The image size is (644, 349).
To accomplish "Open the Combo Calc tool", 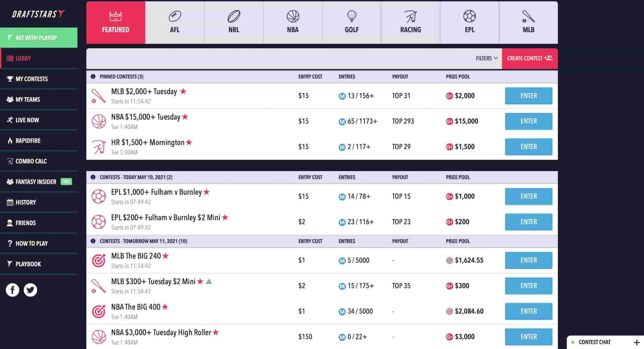I will [x=39, y=161].
